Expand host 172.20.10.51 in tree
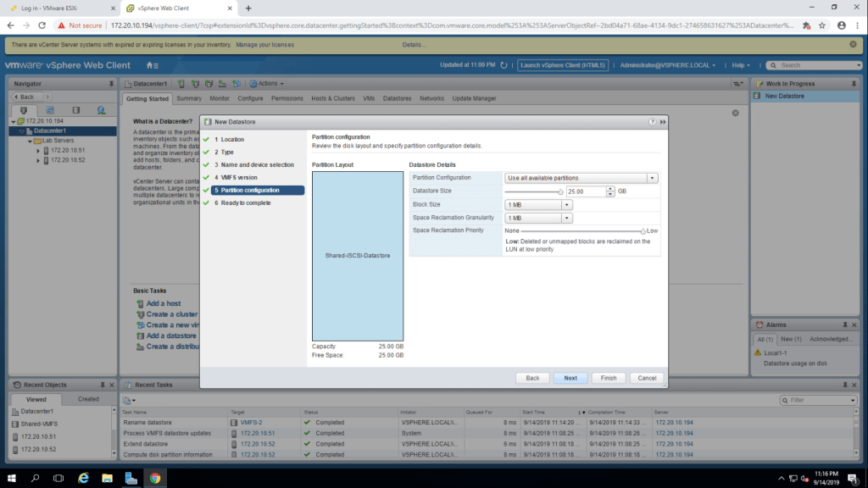 [x=38, y=150]
